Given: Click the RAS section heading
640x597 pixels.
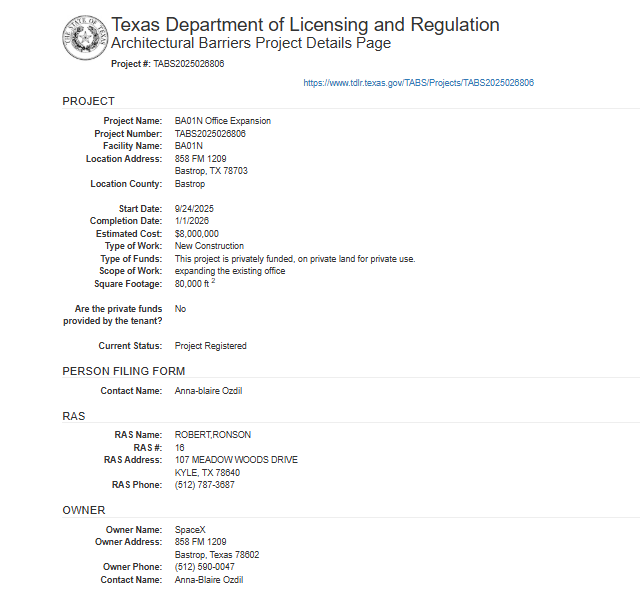Looking at the screenshot, I should [x=74, y=416].
